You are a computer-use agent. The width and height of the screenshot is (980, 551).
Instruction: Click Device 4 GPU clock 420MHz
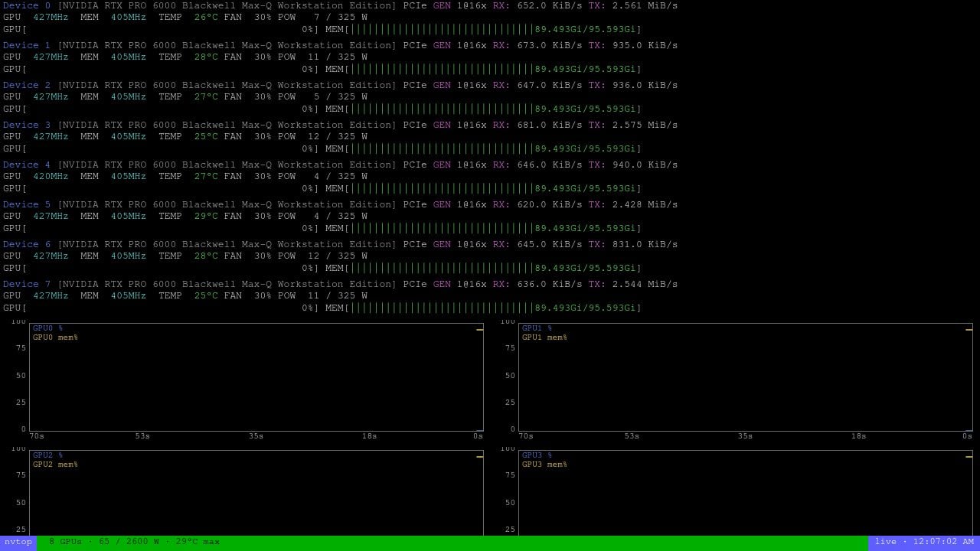click(x=51, y=176)
